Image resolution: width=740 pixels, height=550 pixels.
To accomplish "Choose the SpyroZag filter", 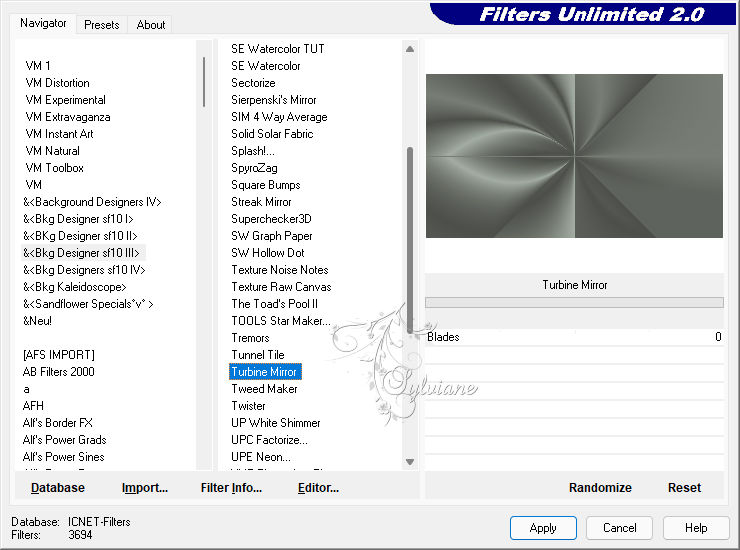I will 254,168.
